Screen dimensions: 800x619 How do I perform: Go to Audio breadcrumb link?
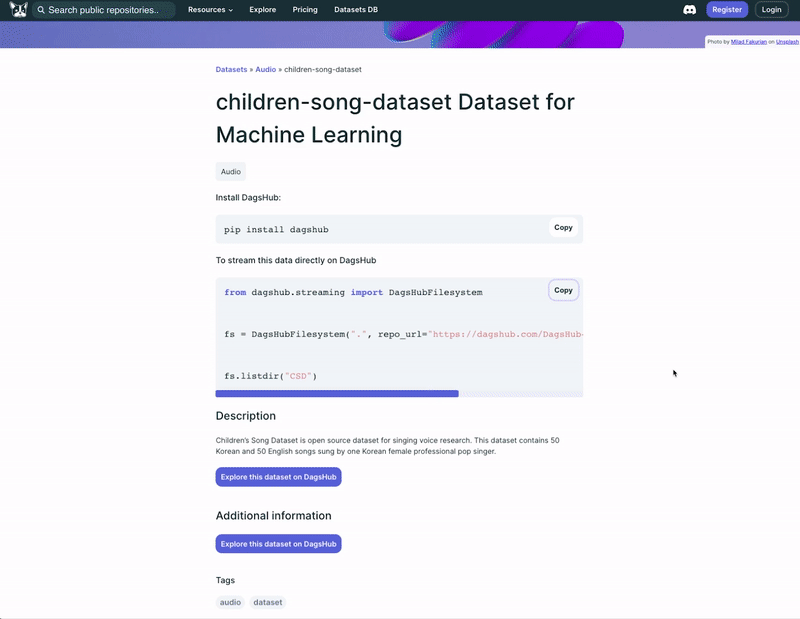265,69
